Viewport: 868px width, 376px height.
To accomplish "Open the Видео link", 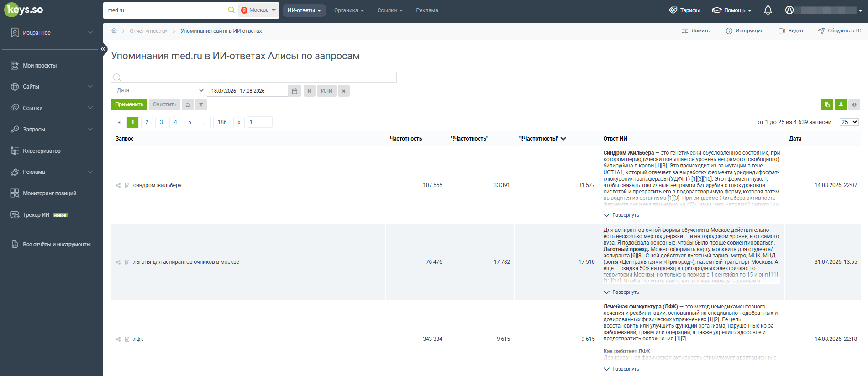I will [790, 31].
